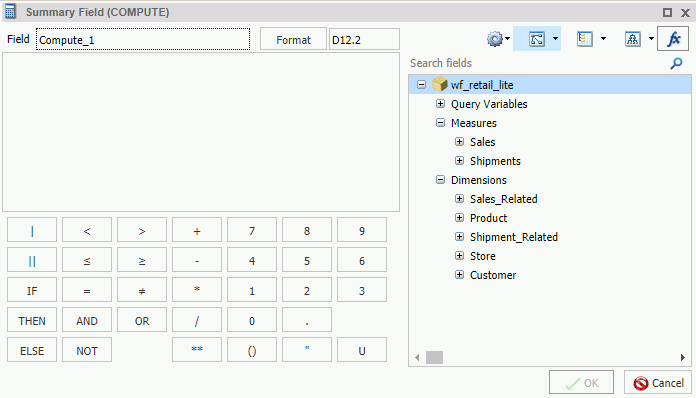Insert parentheses with the () key
Screen dimensions: 696x398
click(x=252, y=350)
